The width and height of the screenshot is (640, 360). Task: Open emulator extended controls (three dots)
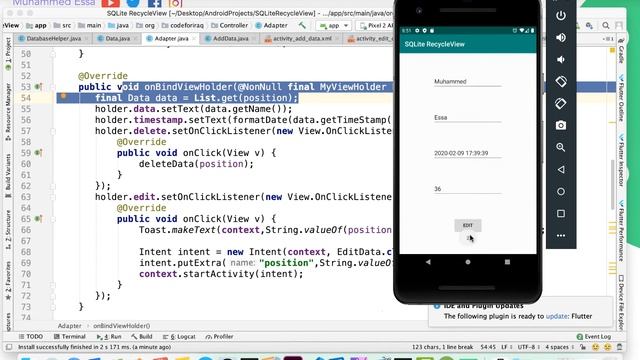(561, 236)
